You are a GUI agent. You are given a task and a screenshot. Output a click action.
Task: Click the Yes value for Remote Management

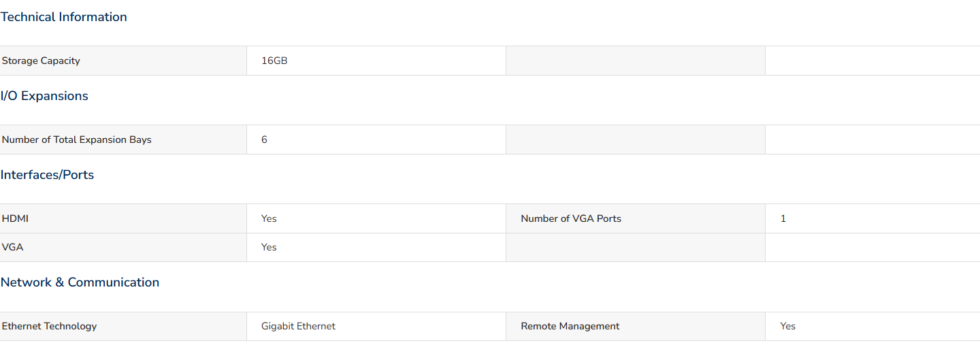787,326
